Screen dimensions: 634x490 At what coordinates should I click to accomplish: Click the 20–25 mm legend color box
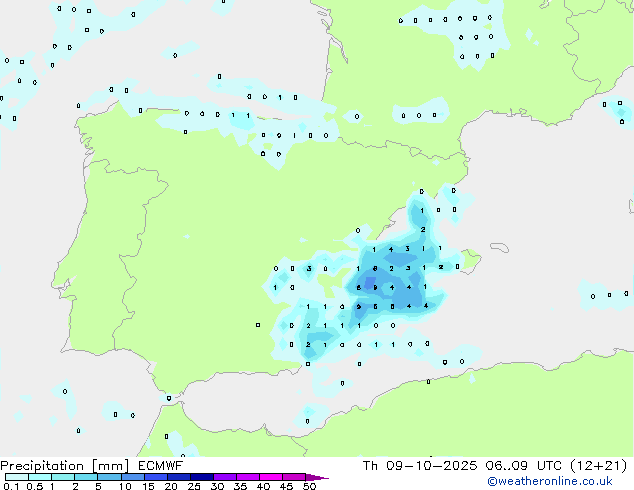pos(178,477)
